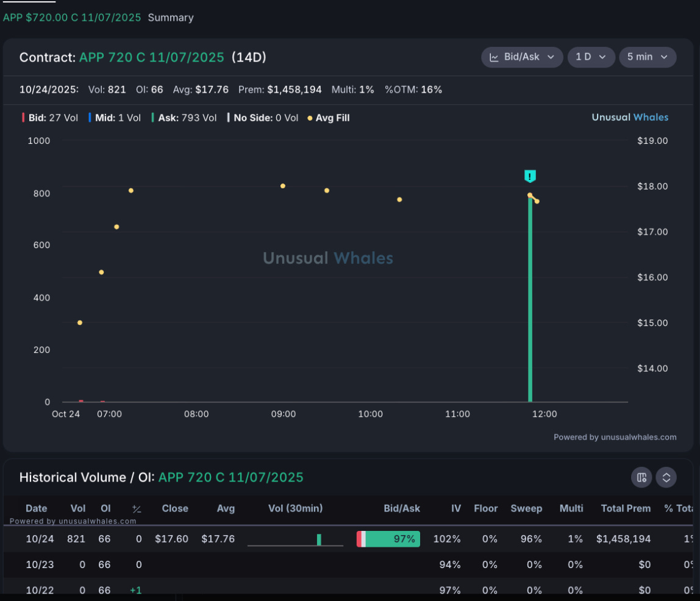
Task: Click the Vol: 821 stat in header
Action: [107, 90]
